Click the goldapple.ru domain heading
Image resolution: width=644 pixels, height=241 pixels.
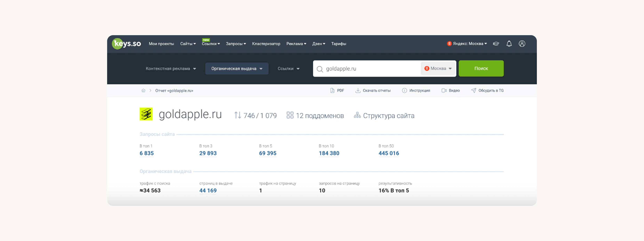click(x=190, y=114)
